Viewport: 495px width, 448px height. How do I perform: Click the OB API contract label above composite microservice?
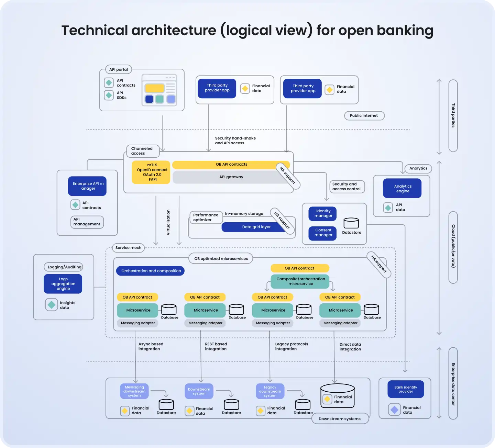[300, 268]
